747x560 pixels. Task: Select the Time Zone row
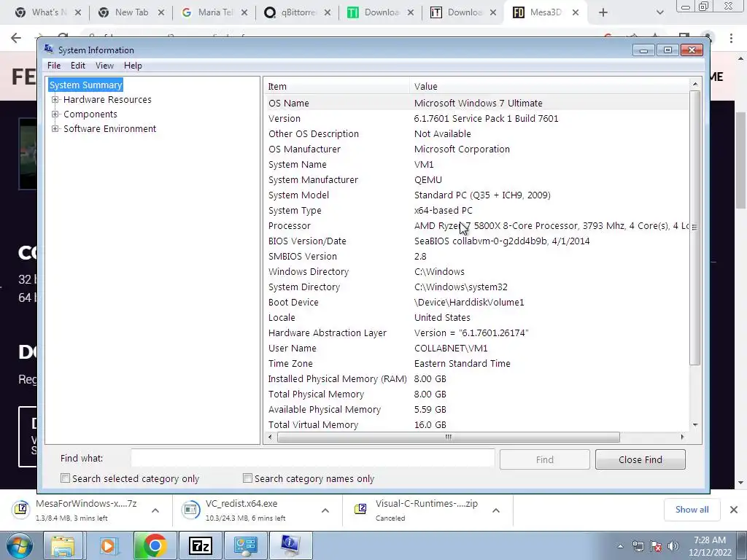click(x=476, y=363)
